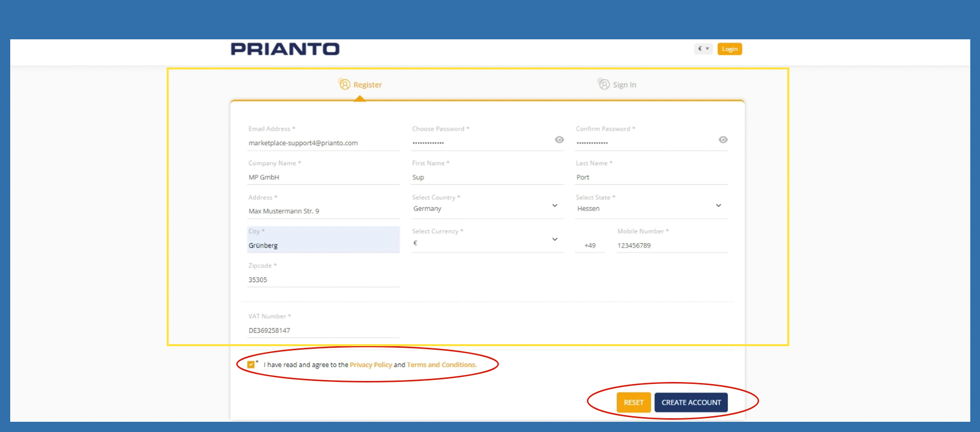Image resolution: width=980 pixels, height=432 pixels.
Task: Uncheck the Privacy Policy agreement checkbox
Action: tap(251, 365)
